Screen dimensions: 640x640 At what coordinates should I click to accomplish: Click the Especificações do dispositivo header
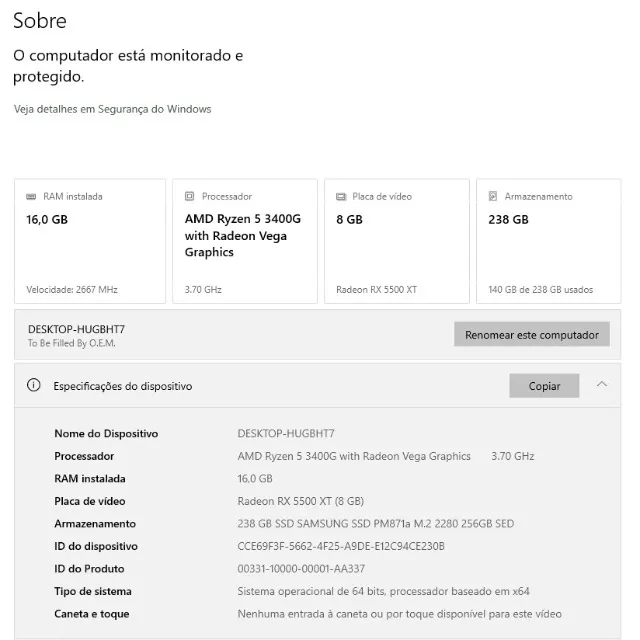tap(318, 386)
